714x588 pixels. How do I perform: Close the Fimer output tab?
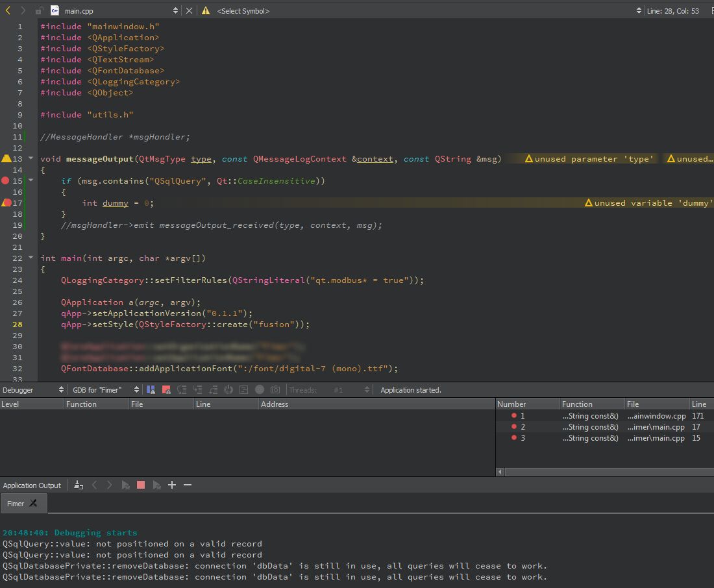33,503
